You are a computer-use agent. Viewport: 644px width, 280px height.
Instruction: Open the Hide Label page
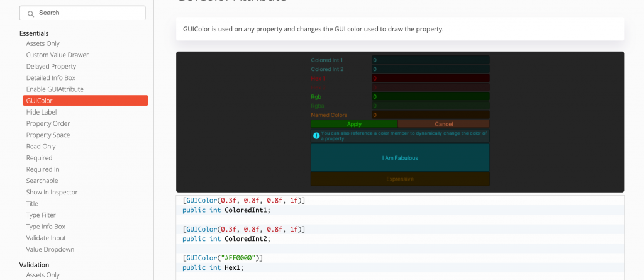42,112
